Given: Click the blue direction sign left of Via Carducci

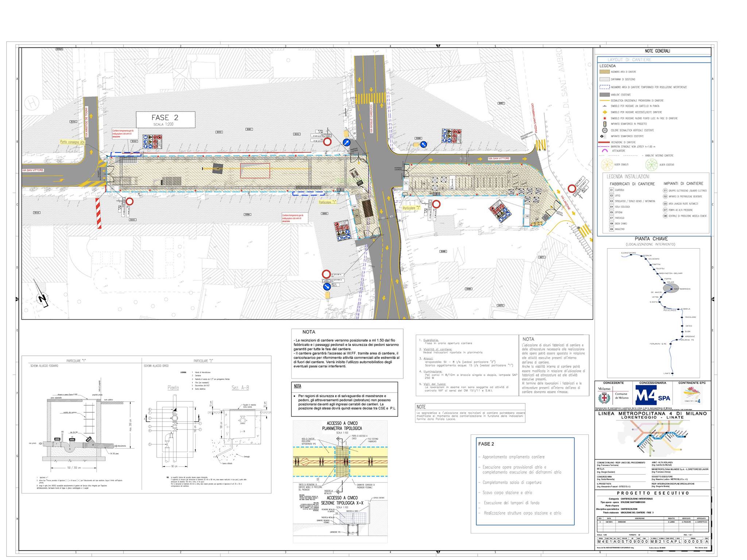Looking at the screenshot, I should pyautogui.click(x=347, y=143).
